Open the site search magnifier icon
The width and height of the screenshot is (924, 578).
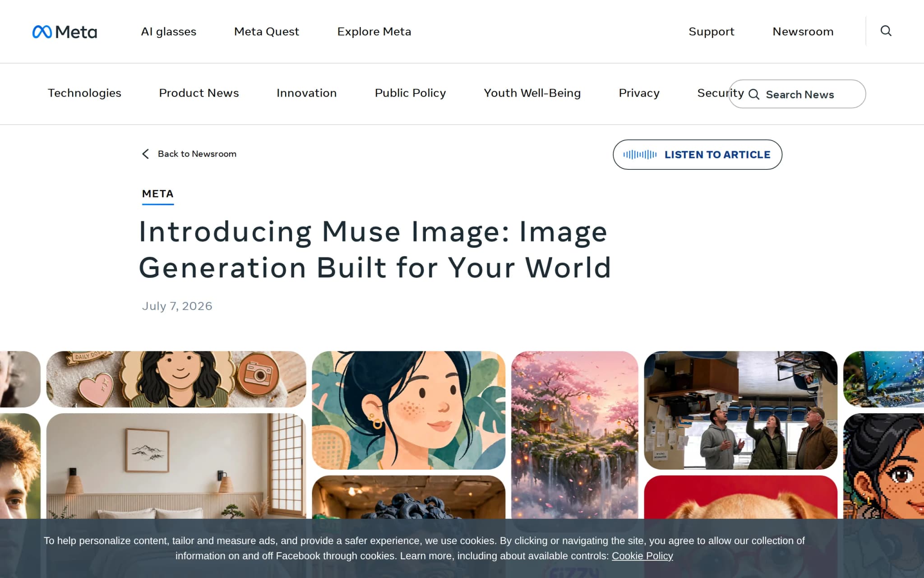[886, 31]
